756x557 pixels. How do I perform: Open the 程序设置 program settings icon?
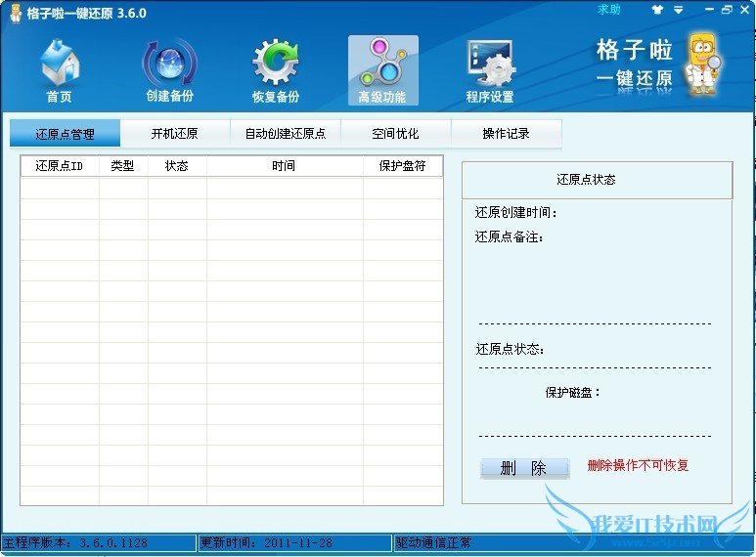490,70
